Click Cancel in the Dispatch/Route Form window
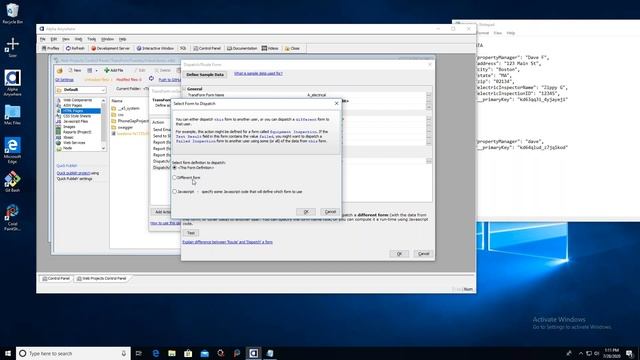640x360 pixels. 423,253
